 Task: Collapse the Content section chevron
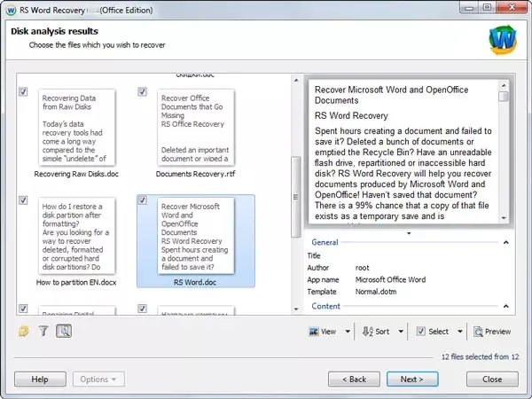tap(506, 306)
